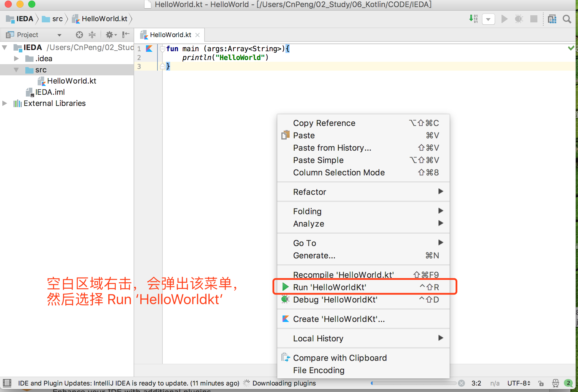Image resolution: width=578 pixels, height=392 pixels.
Task: Open the Analyze submenu
Action: pos(363,224)
